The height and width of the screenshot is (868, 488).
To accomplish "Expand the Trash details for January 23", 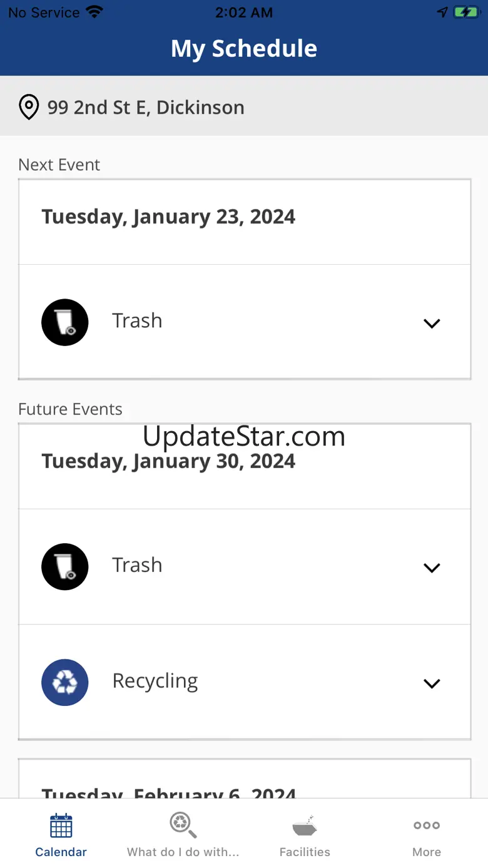I will tap(432, 323).
